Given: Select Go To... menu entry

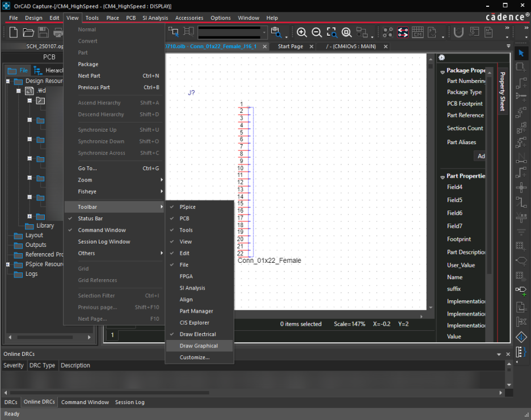Looking at the screenshot, I should click(x=114, y=169).
